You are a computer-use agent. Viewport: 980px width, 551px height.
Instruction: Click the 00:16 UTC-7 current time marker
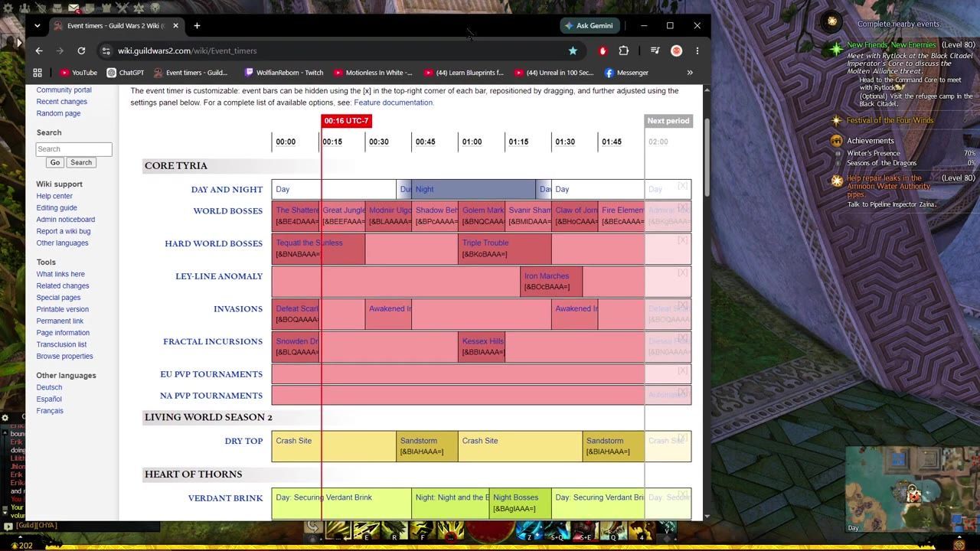(347, 121)
